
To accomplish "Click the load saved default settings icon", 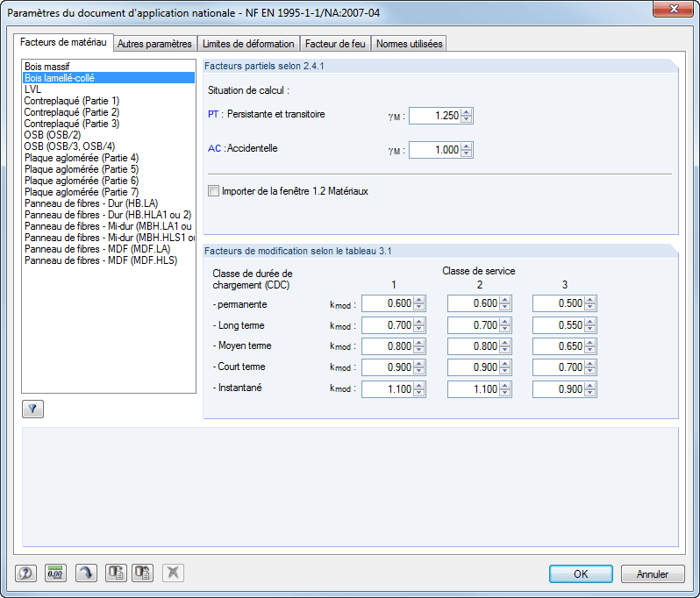I will click(143, 573).
